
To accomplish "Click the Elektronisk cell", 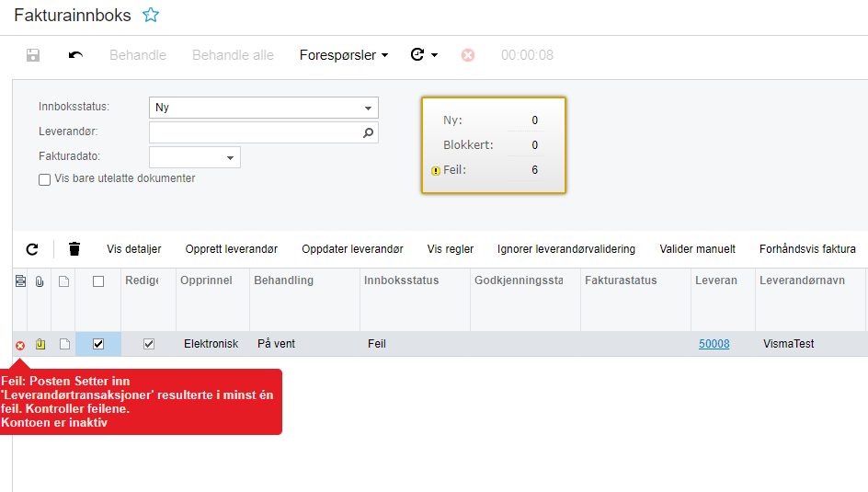I will pyautogui.click(x=211, y=344).
